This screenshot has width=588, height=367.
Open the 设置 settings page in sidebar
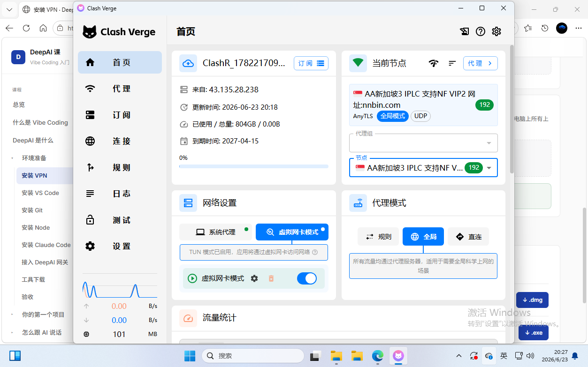pos(120,246)
